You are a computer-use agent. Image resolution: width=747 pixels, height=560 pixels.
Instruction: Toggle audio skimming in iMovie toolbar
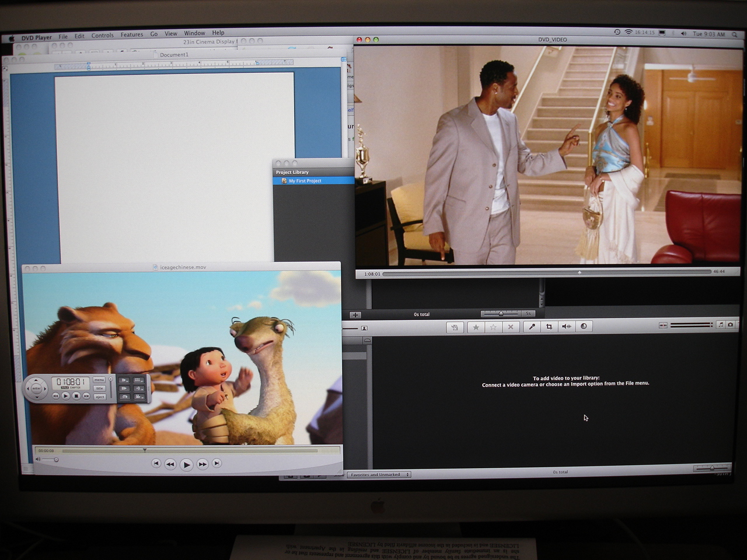tap(663, 325)
